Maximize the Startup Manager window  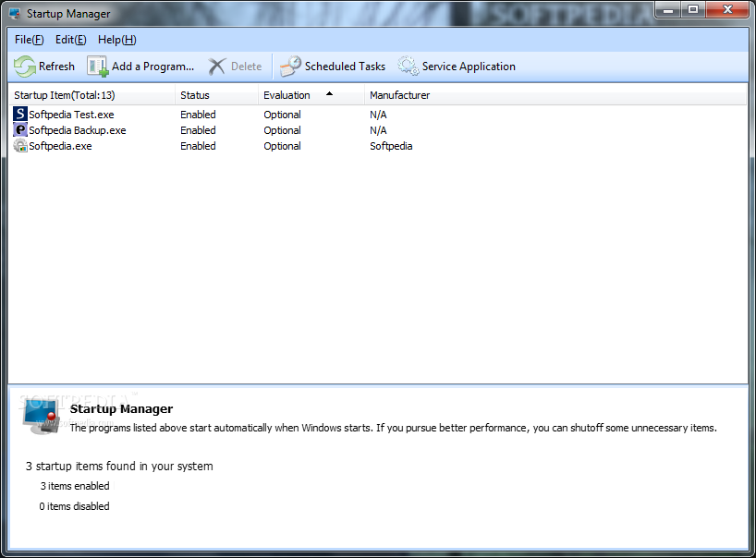[x=693, y=9]
